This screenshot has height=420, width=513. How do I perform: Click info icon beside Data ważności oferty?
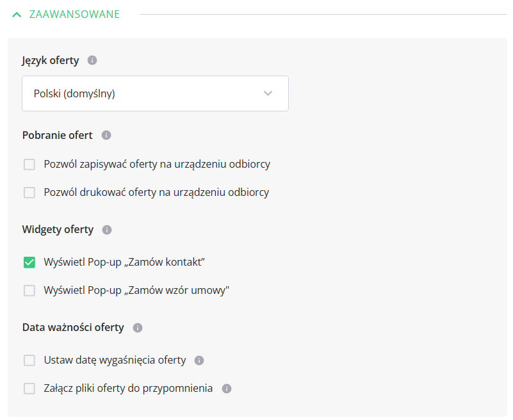pyautogui.click(x=138, y=328)
